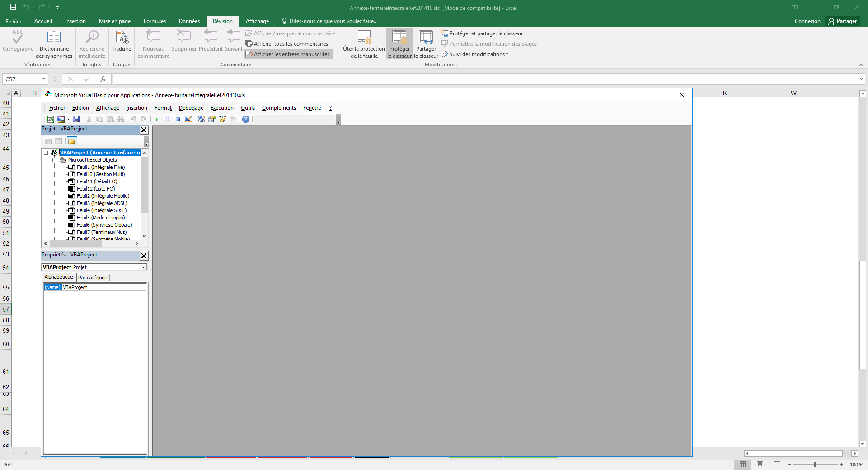The height and width of the screenshot is (470, 868).
Task: Click the View Microsoft Excel icon
Action: click(x=50, y=119)
